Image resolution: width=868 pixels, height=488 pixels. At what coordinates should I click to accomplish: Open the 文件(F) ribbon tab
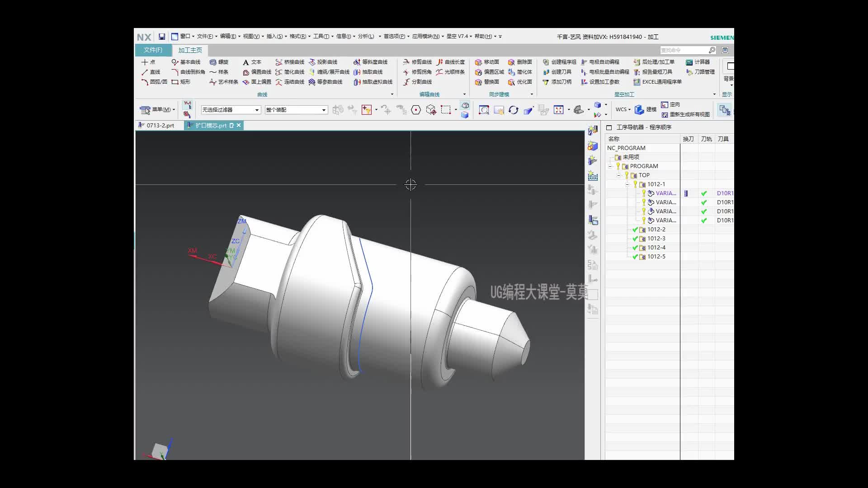pyautogui.click(x=153, y=50)
